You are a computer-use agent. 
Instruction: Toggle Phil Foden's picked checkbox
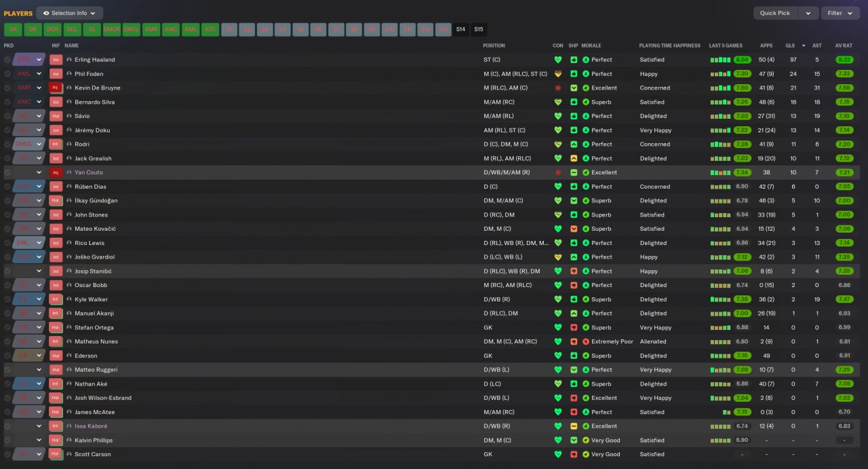click(x=7, y=74)
